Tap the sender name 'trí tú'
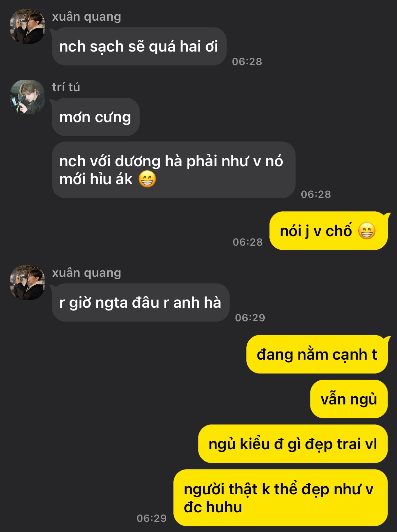Viewport: 397px width, 532px height. pyautogui.click(x=66, y=87)
